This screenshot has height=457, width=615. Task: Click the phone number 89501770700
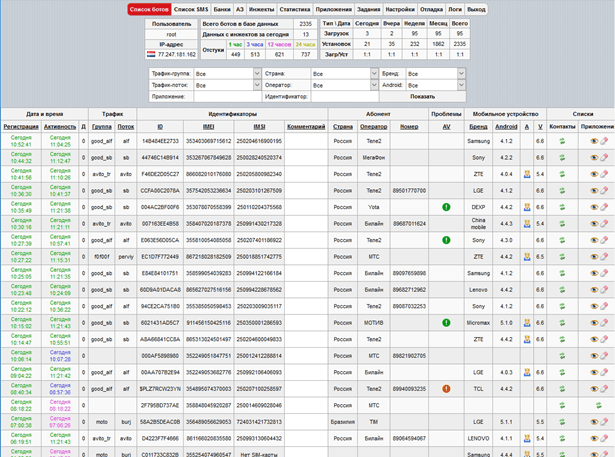pos(409,191)
